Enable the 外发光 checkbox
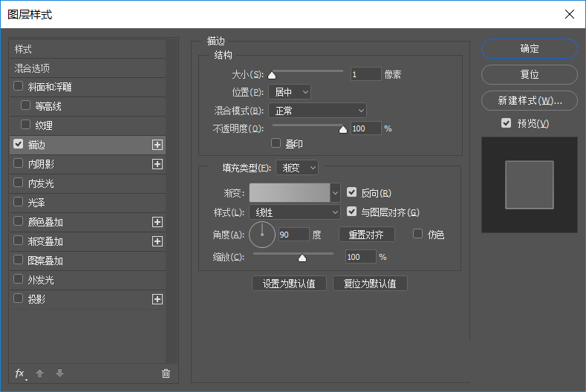 pyautogui.click(x=18, y=279)
